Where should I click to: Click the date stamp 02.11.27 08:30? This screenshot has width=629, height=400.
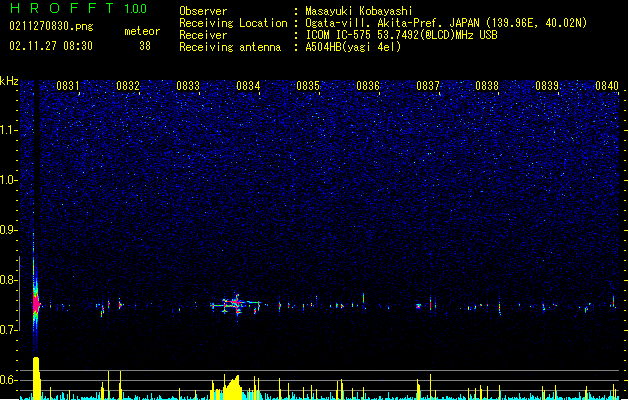coord(51,46)
